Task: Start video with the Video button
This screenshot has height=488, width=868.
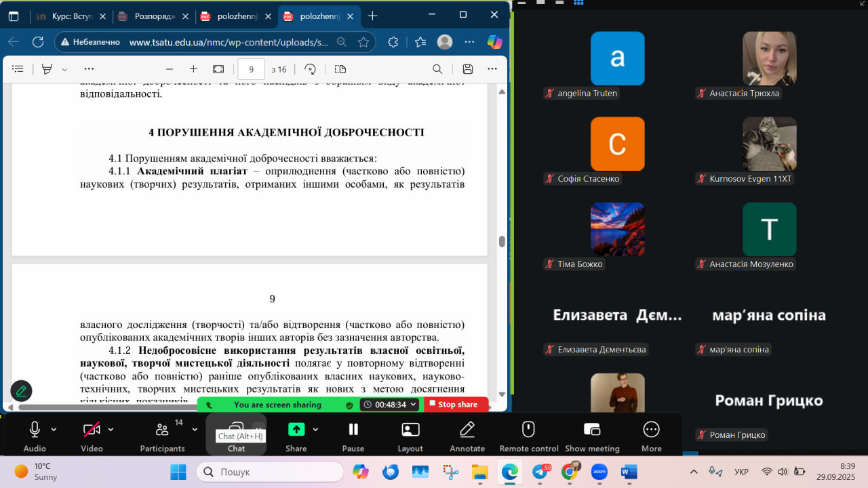Action: click(x=92, y=435)
